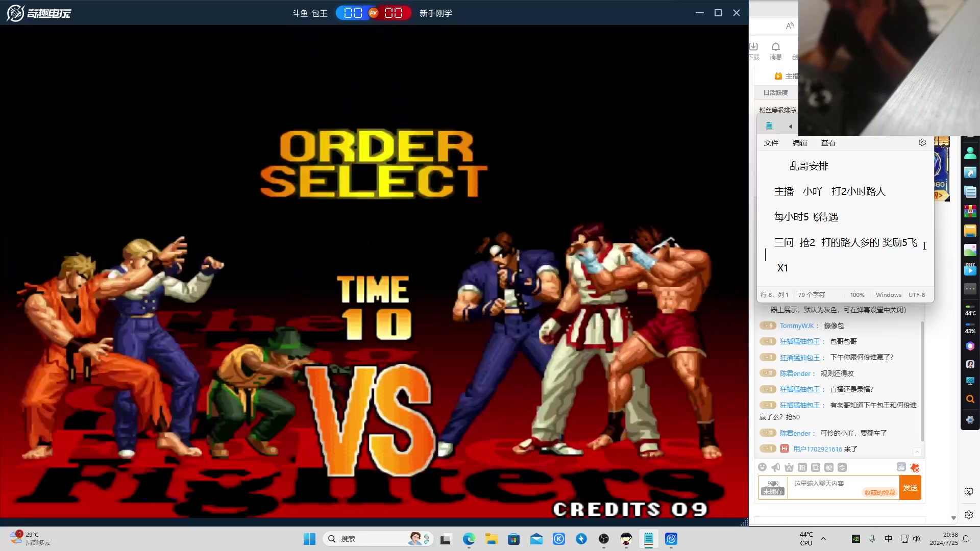Click the 粉 fan badge icon
Viewport: 980px width, 551px height.
tap(802, 467)
